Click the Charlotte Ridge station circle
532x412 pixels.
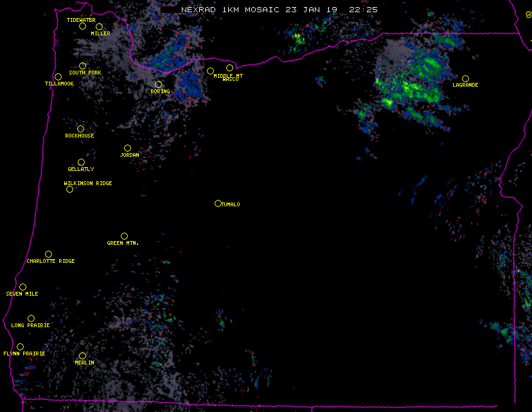click(x=48, y=255)
